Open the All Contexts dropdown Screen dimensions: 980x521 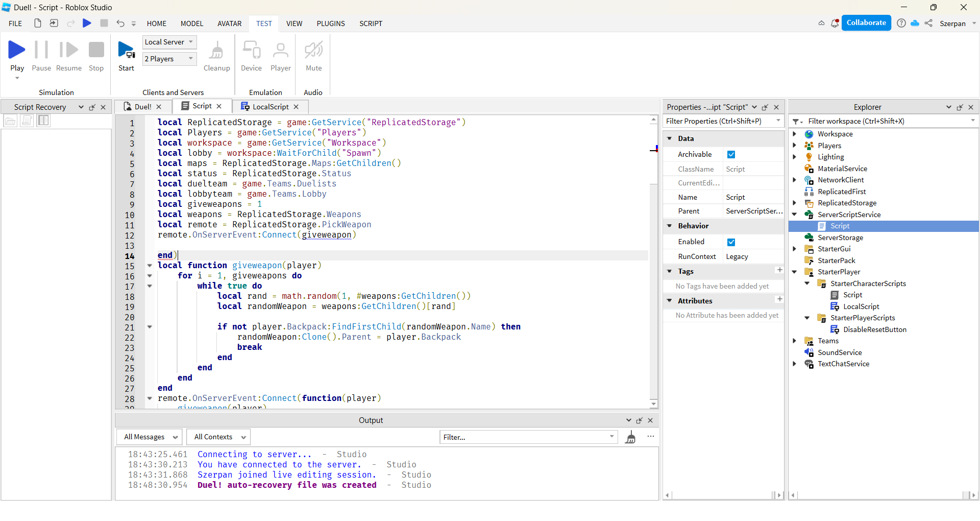point(219,437)
